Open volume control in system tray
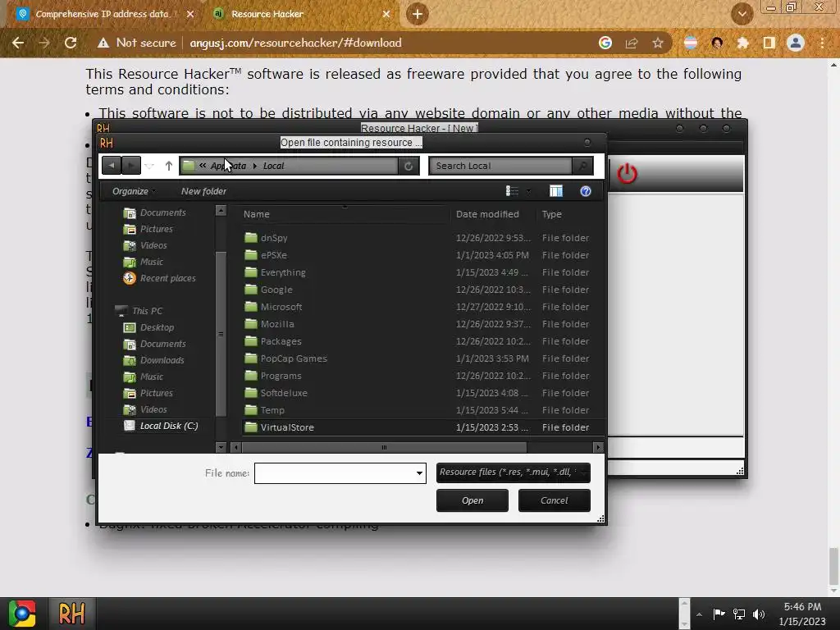This screenshot has height=630, width=840. pos(759,614)
